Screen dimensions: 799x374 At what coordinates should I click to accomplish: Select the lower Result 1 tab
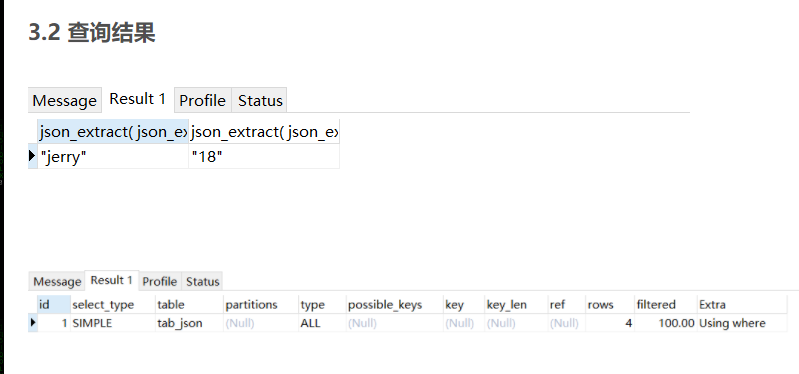pos(112,280)
